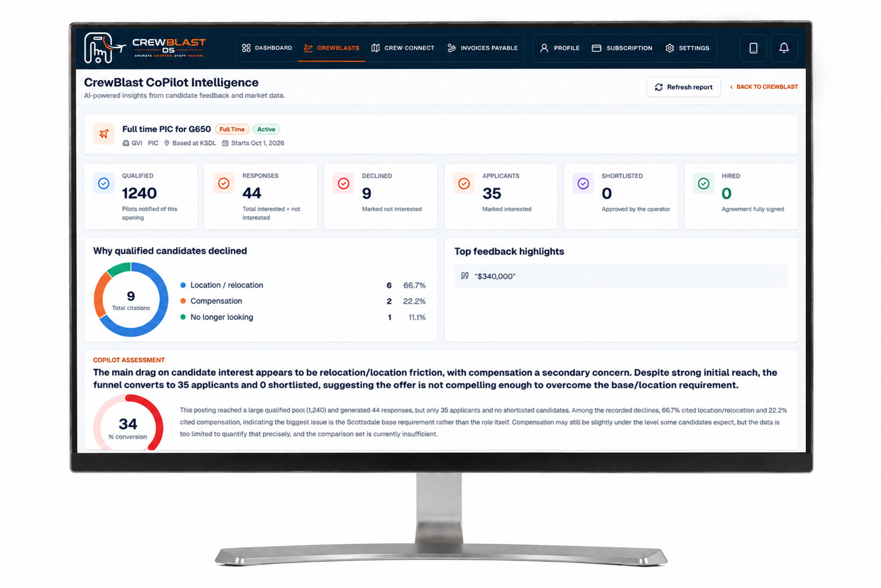881x588 pixels.
Task: Click the Hired green check icon
Action: pos(704,184)
